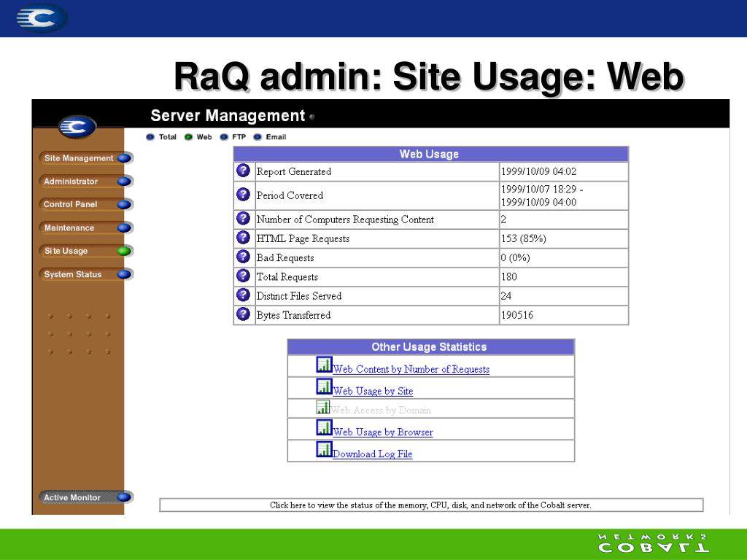Click blue bullet next to FTP
Viewport: 747px width, 560px height.
coord(224,137)
